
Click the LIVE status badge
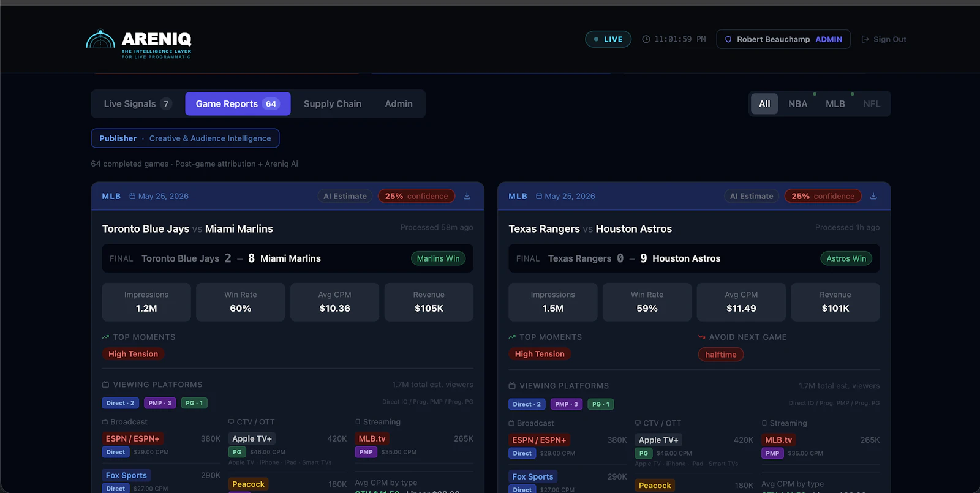click(x=608, y=39)
